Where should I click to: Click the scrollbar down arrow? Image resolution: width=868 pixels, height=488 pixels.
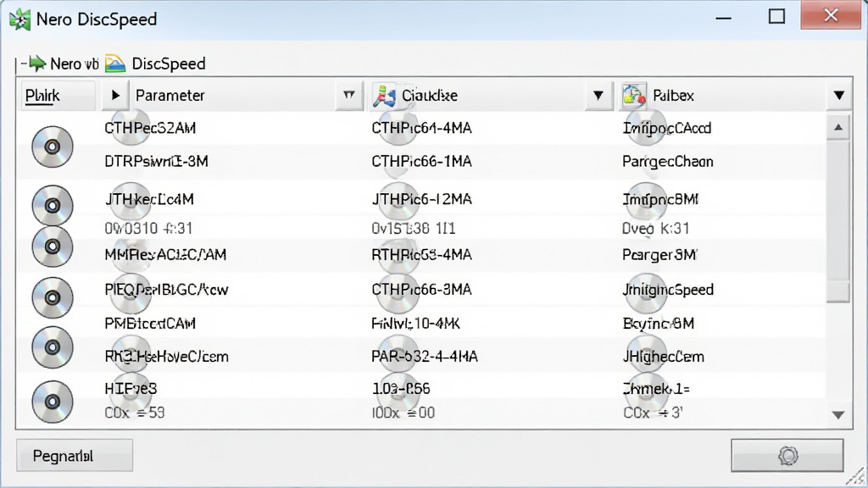838,415
